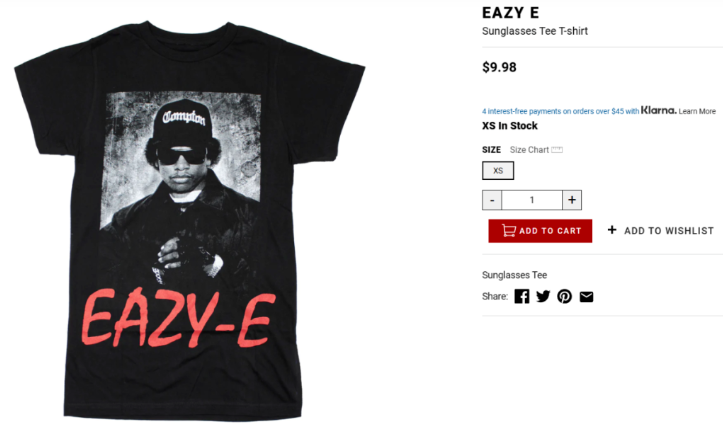Add to Wishlist text link
This screenshot has width=723, height=428.
[669, 231]
